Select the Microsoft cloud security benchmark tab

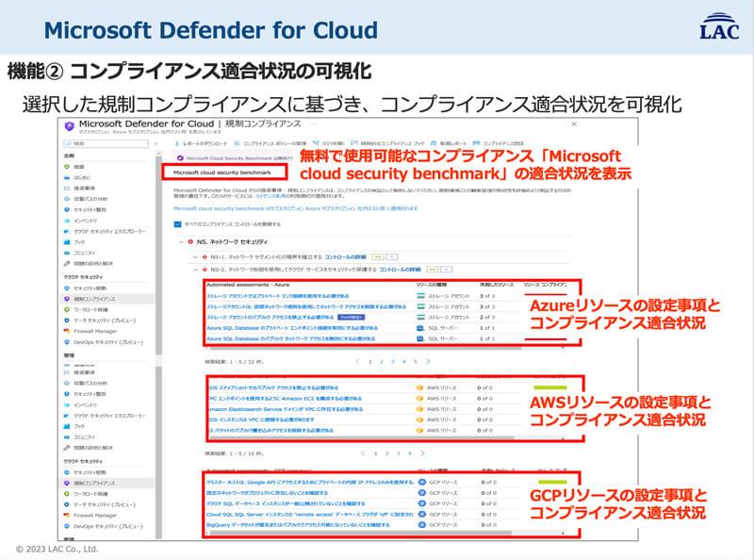(x=224, y=173)
